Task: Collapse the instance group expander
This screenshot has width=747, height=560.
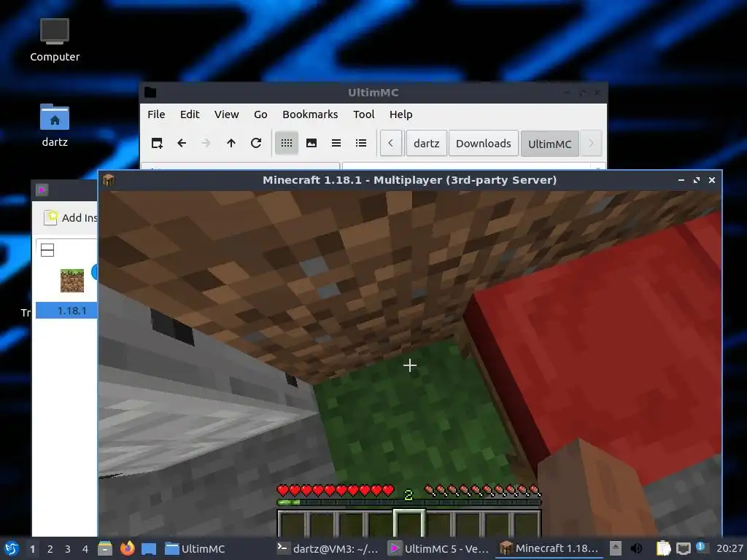Action: (47, 250)
